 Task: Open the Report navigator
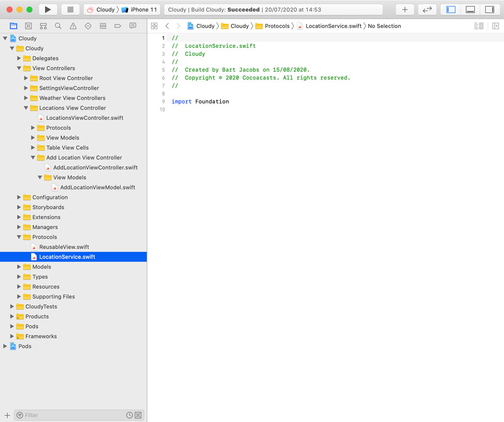pos(133,26)
